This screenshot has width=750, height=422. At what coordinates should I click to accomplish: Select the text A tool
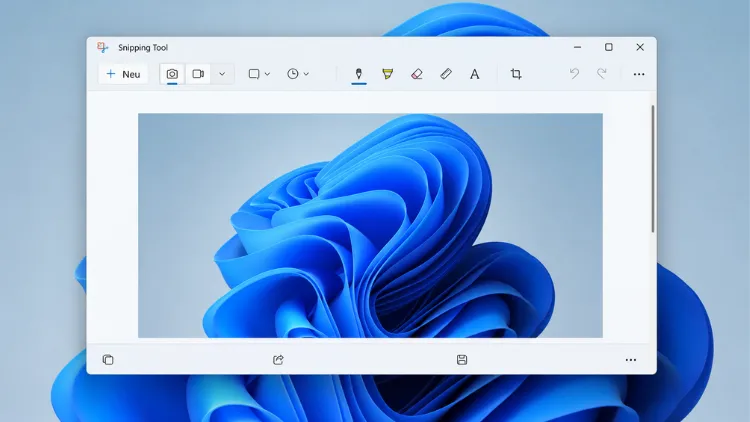pos(474,74)
